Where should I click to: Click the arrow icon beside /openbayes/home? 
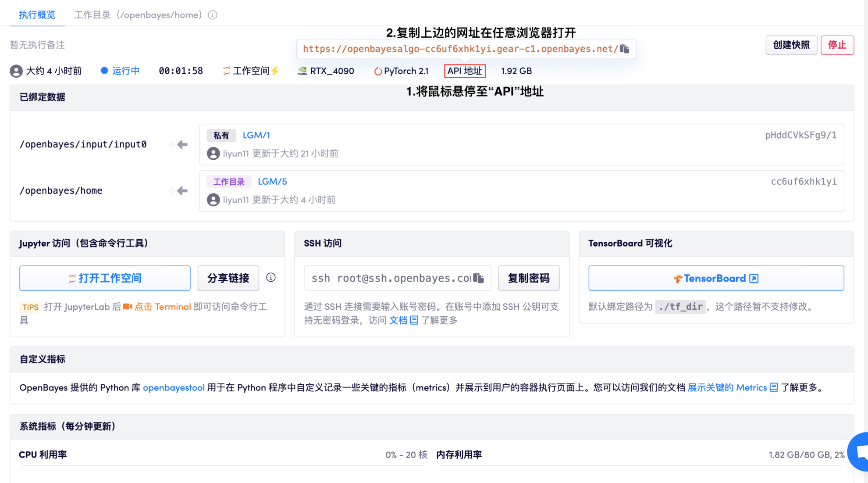click(x=182, y=191)
